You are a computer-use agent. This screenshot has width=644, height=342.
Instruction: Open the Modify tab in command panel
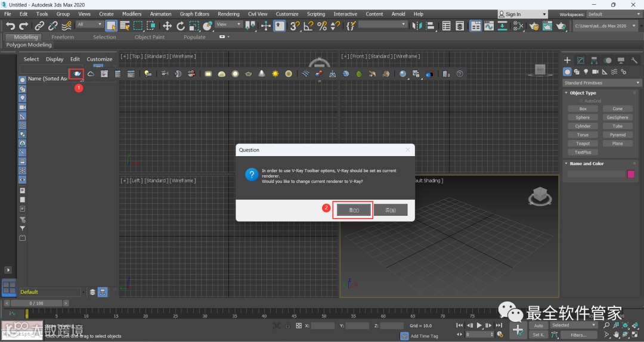point(580,60)
